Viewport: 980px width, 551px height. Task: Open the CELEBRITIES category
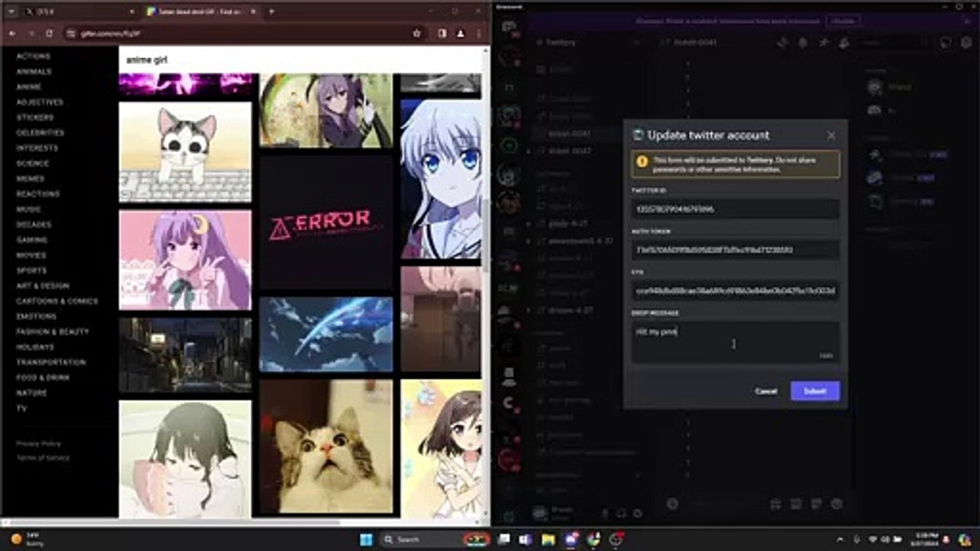point(40,133)
